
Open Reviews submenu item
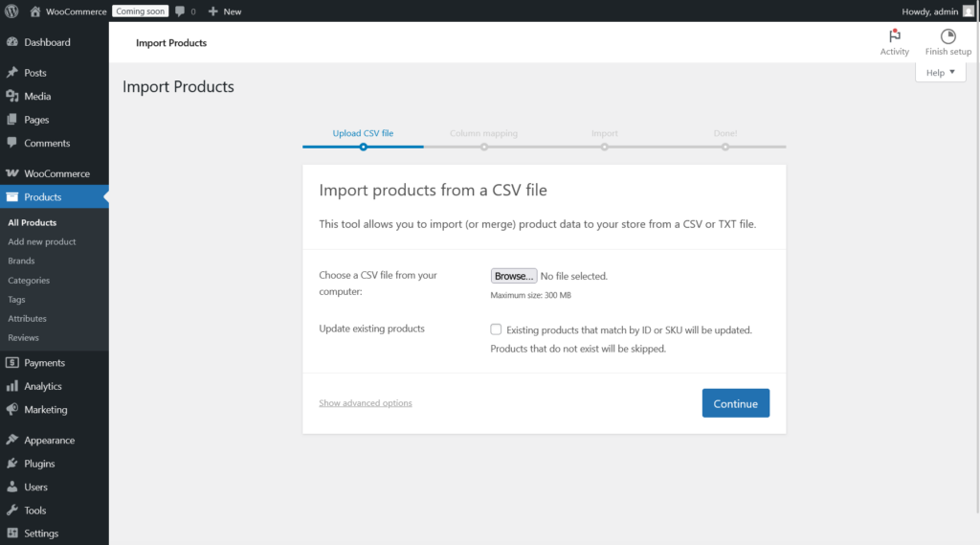point(23,337)
